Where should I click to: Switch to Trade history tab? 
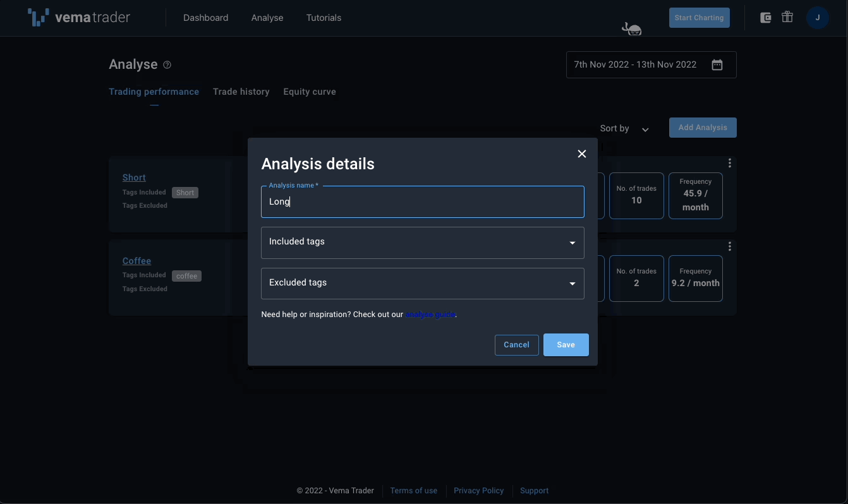pos(241,92)
